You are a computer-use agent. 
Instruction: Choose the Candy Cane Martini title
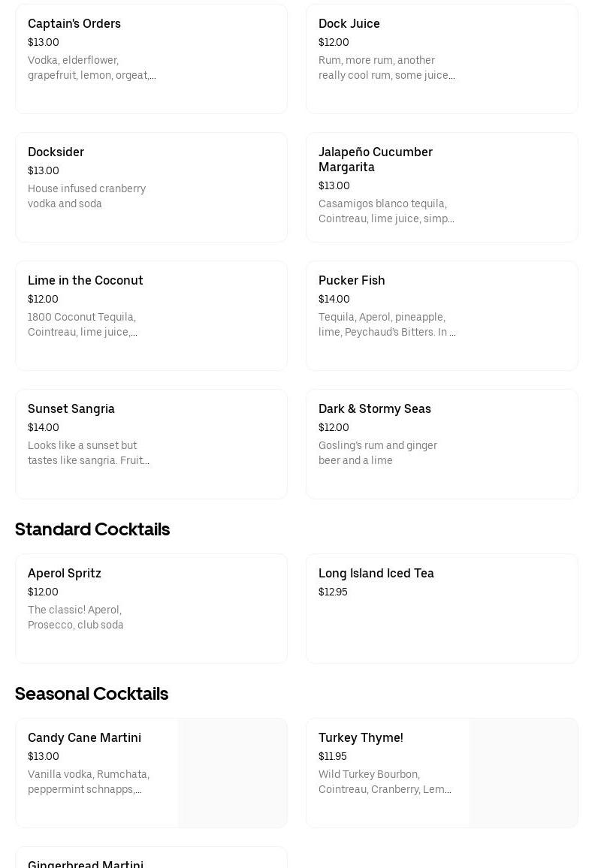pyautogui.click(x=84, y=738)
